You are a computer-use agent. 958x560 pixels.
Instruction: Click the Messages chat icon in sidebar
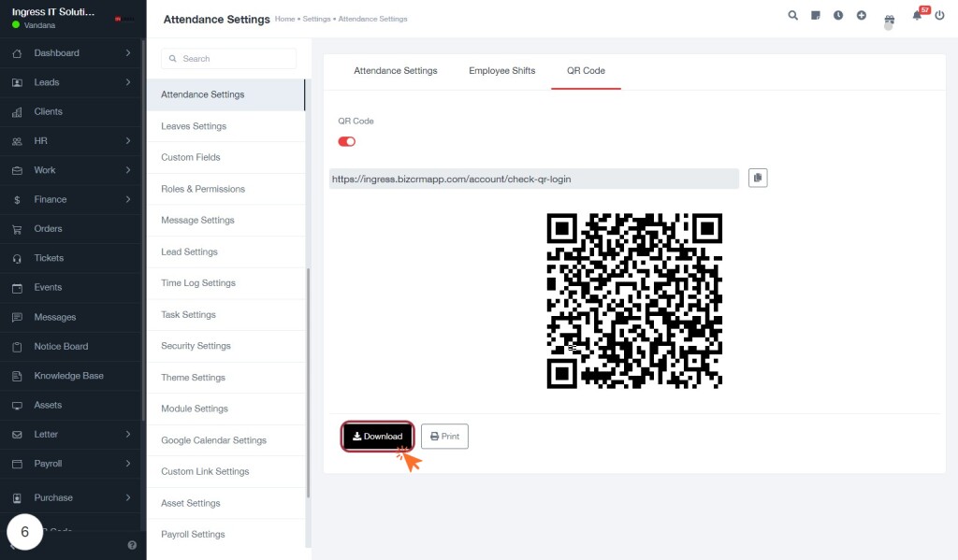coord(17,317)
